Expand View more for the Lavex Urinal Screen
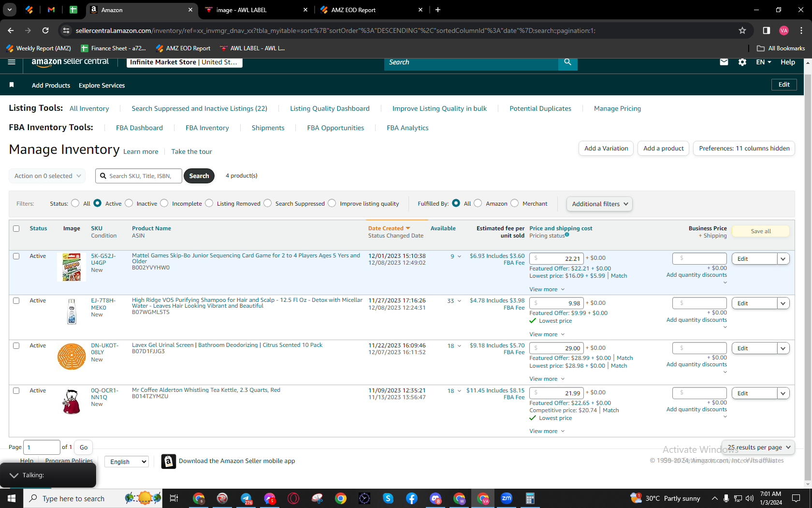Screen dimensions: 812x508 point(547,379)
